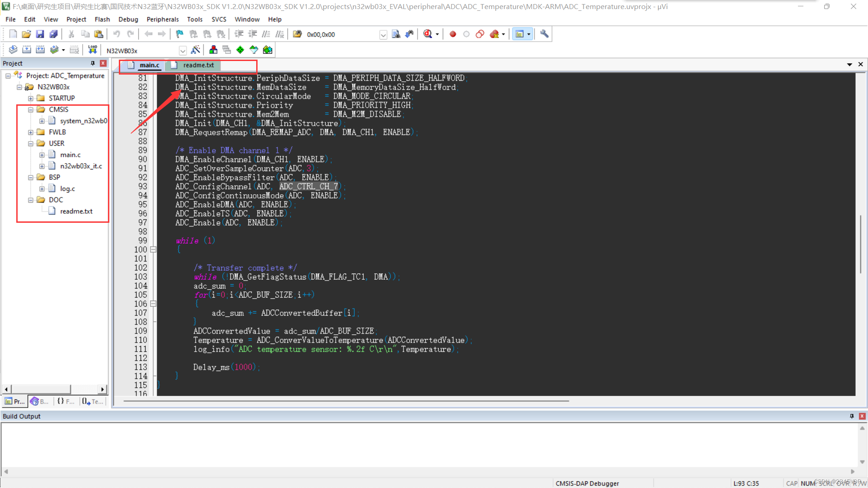Screen dimensions: 868x488
Task: Comment out selected lines icon
Action: pos(266,34)
